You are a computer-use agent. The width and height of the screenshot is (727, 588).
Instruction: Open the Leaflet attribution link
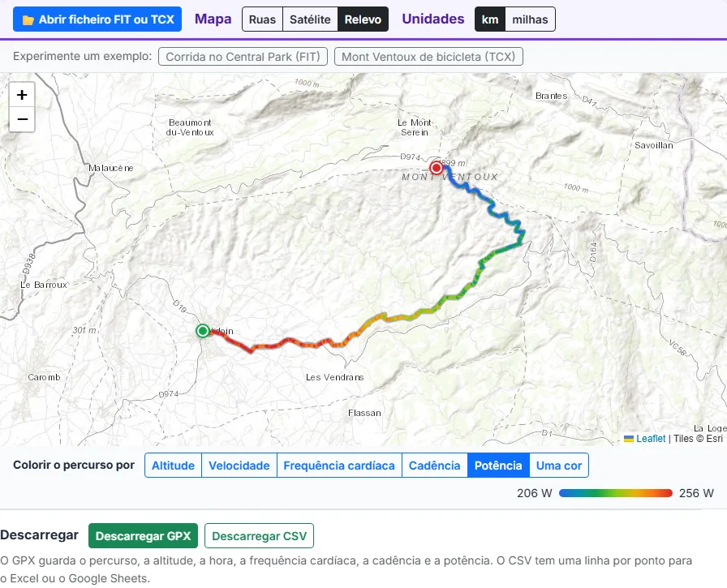pos(651,438)
